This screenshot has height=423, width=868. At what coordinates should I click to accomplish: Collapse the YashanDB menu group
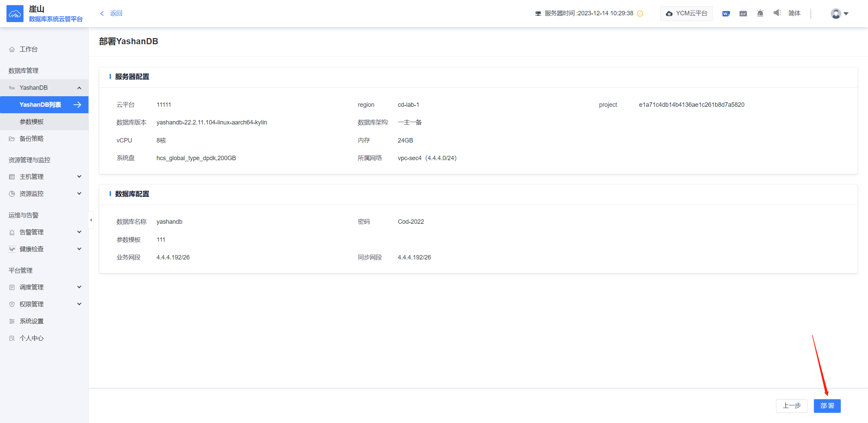79,88
